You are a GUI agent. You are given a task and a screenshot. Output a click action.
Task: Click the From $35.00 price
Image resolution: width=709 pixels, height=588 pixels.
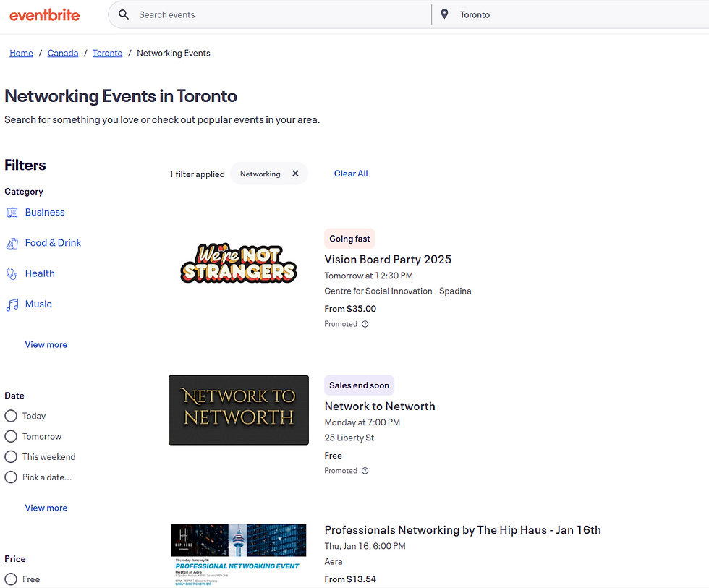pos(350,309)
